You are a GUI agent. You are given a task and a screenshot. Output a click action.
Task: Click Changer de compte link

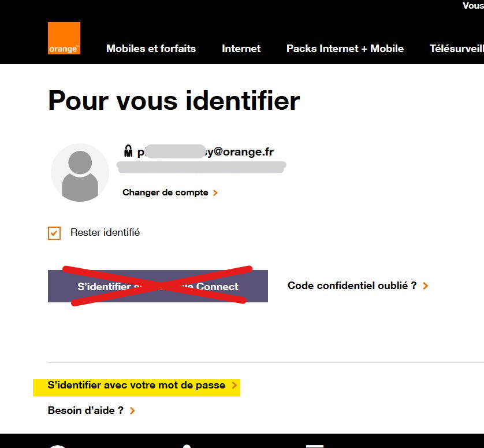tap(165, 192)
